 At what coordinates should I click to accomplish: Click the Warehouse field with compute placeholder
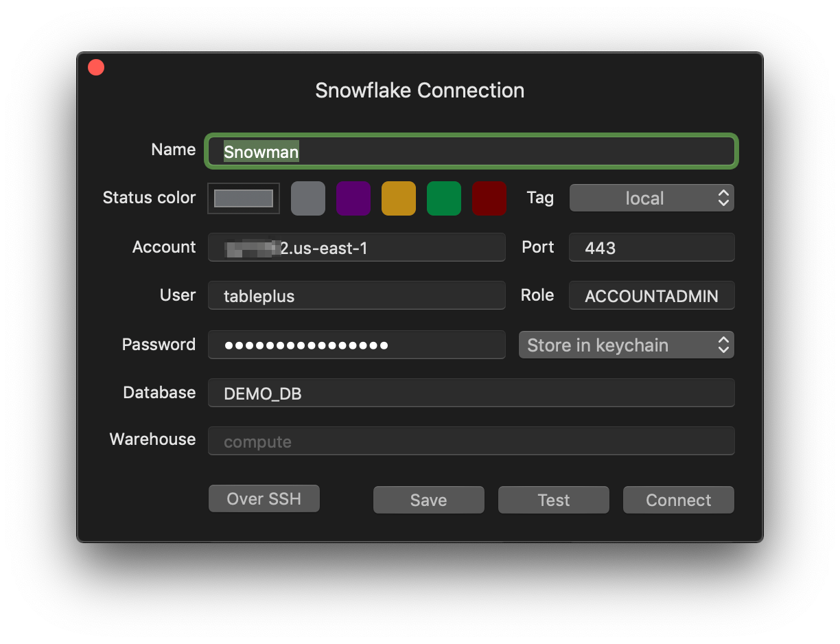pyautogui.click(x=471, y=441)
